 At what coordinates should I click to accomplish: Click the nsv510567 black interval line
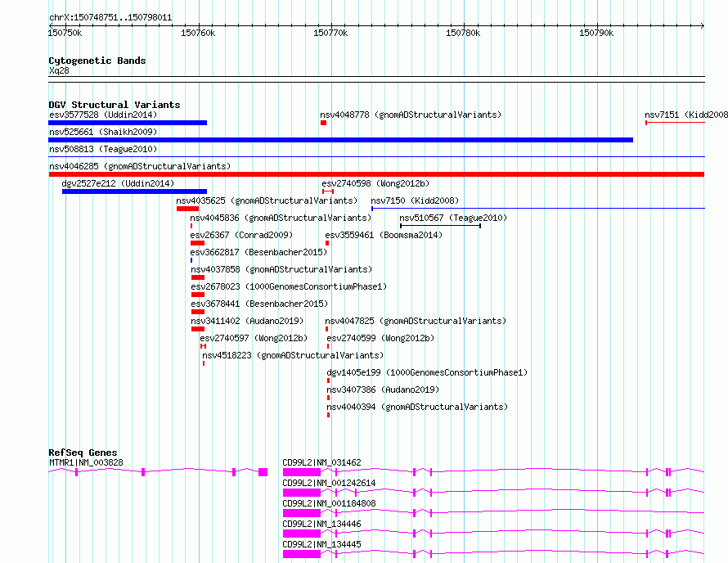[x=440, y=226]
